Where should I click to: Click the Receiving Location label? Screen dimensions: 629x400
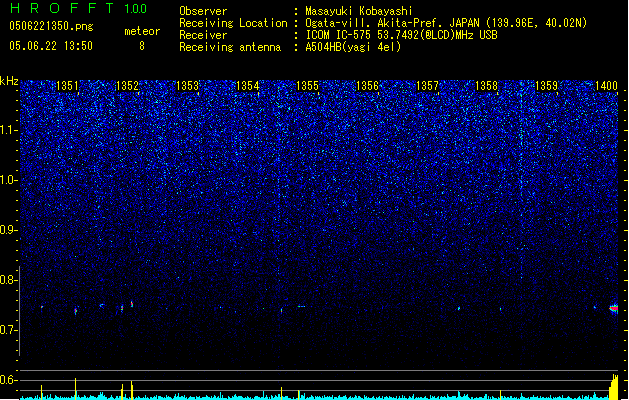pos(233,23)
